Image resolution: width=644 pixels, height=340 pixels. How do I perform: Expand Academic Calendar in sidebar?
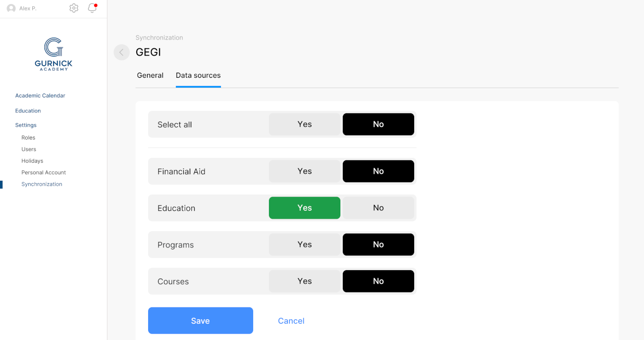coord(40,96)
